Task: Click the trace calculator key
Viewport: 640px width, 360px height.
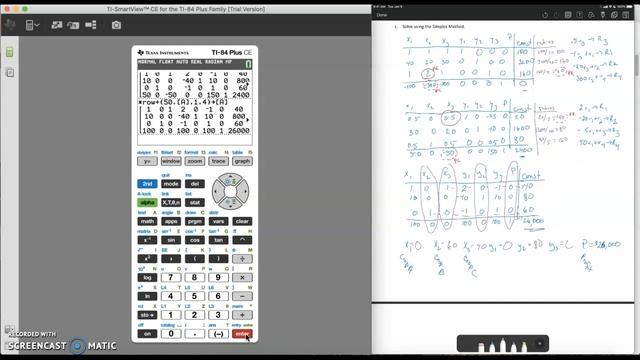Action: [218, 161]
